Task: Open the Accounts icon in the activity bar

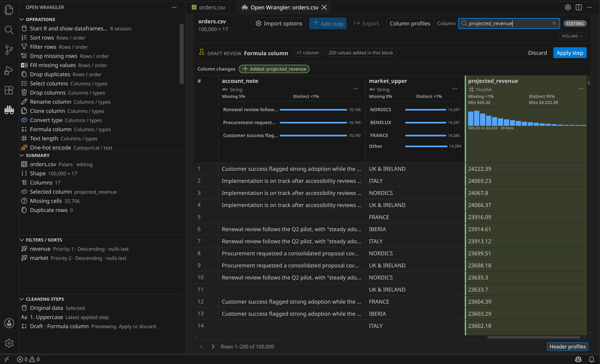Action: [9, 323]
